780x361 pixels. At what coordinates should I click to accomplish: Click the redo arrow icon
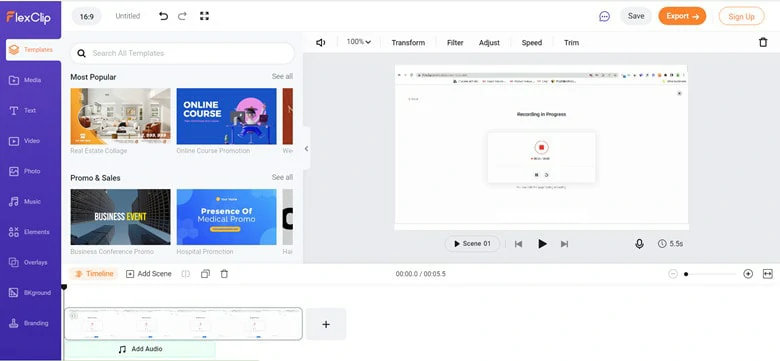[183, 16]
